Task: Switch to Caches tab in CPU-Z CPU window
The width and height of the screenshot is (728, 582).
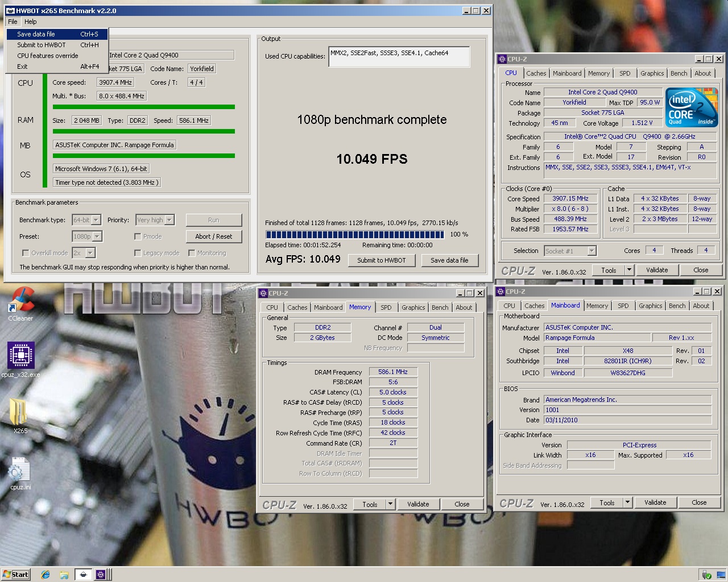Action: (536, 73)
